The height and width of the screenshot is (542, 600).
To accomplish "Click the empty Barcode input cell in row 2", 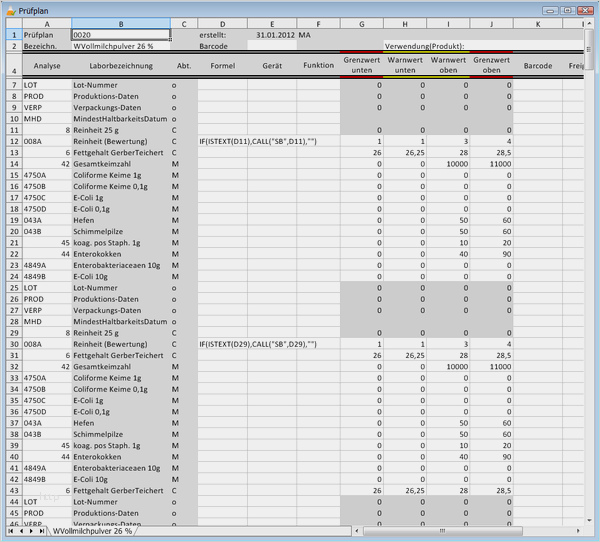I will tap(272, 46).
